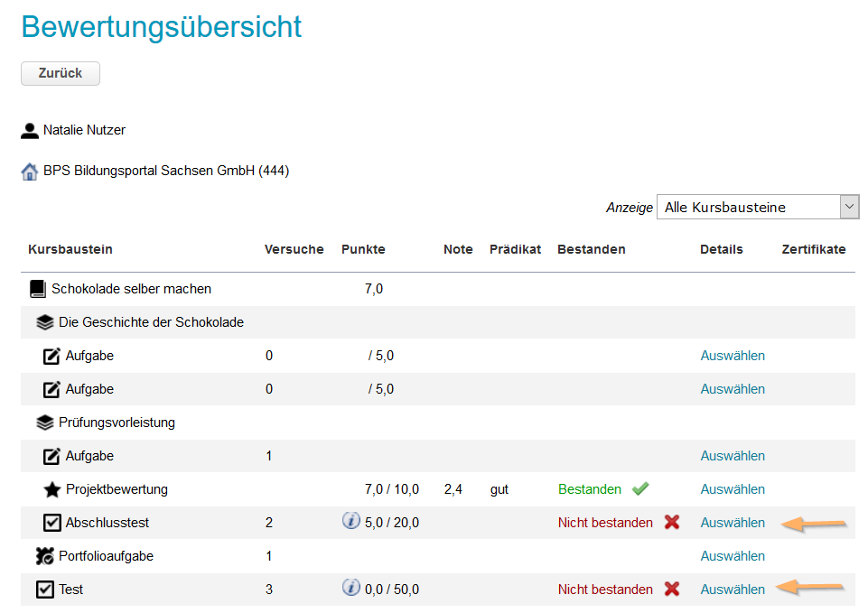
Task: Select Auswählen for the Projektbewertung row
Action: [733, 488]
